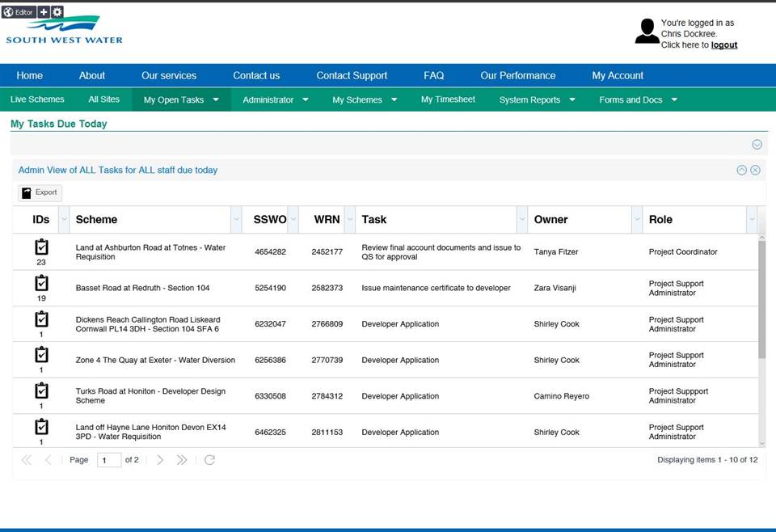Click task clipboard icon for Ashburton Road scheme
Image resolution: width=776 pixels, height=532 pixels.
coord(41,247)
